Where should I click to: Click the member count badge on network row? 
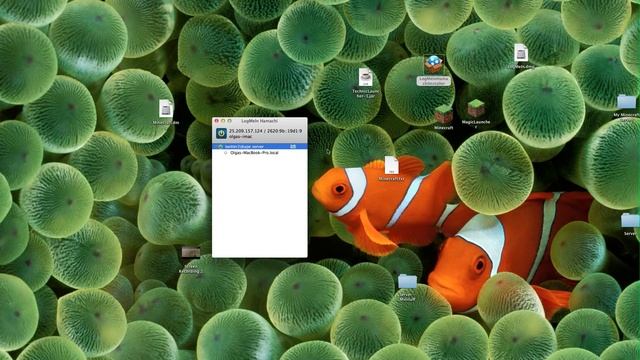pos(293,146)
